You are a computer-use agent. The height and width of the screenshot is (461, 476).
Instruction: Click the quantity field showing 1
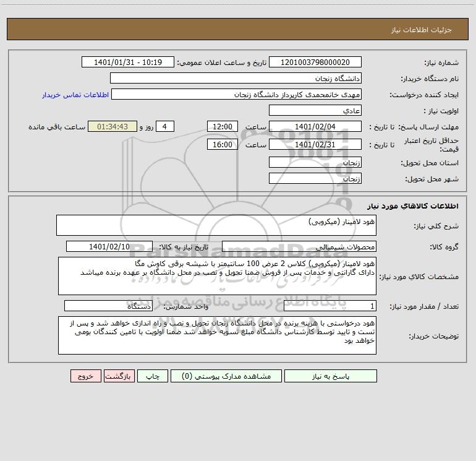[x=330, y=306]
